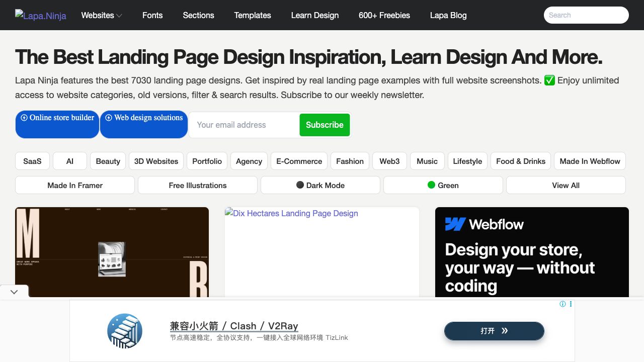Screen dimensions: 644x362
Task: Open the 600+ Freebies page
Action: (x=384, y=15)
